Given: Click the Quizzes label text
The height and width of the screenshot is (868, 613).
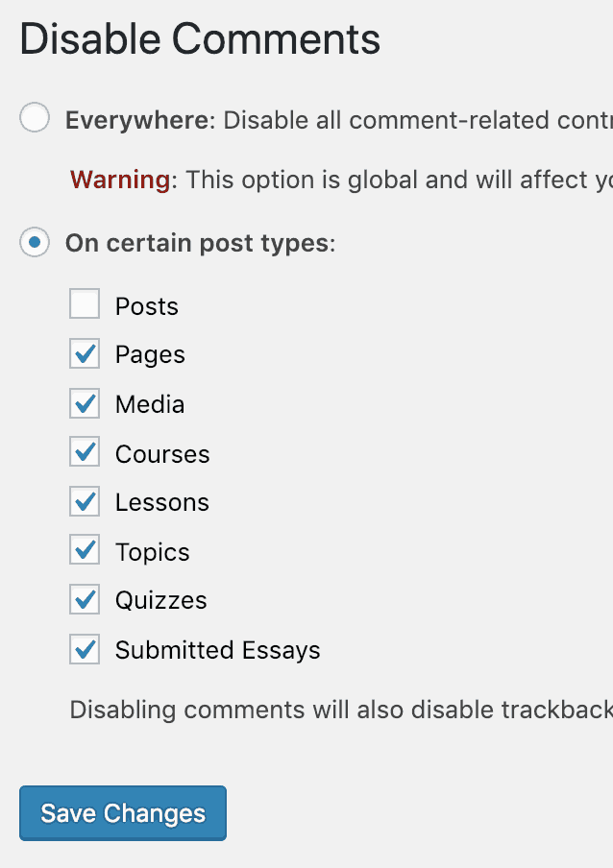Looking at the screenshot, I should click(160, 601).
